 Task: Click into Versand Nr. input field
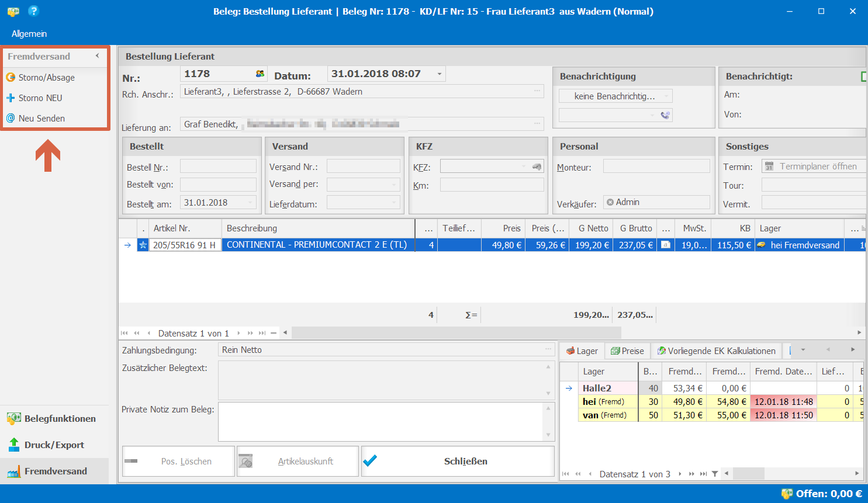click(x=363, y=166)
